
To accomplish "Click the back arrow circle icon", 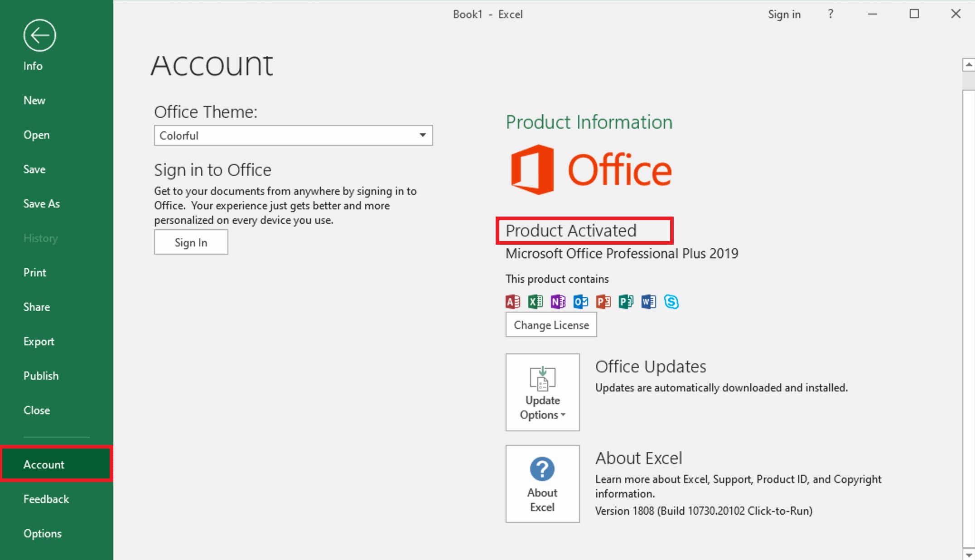I will click(39, 35).
